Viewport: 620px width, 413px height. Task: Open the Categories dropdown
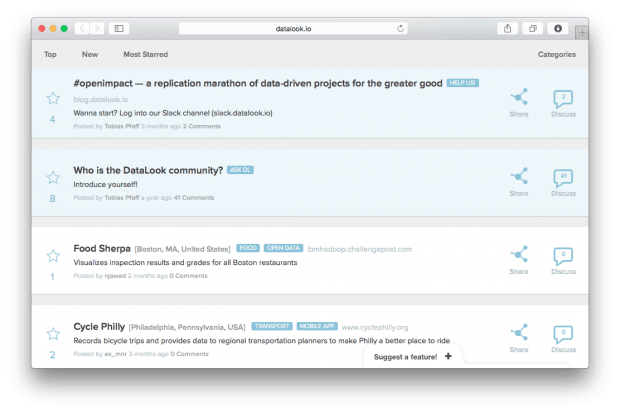556,54
